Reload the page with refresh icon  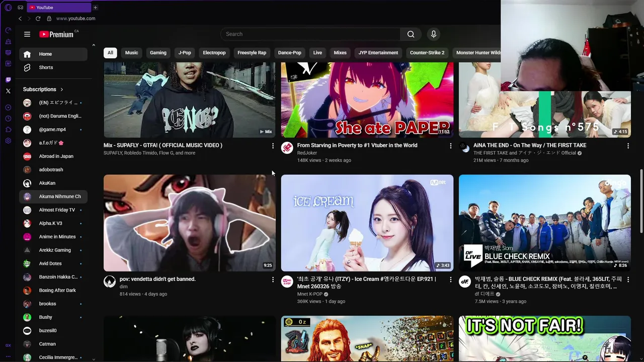click(x=38, y=19)
